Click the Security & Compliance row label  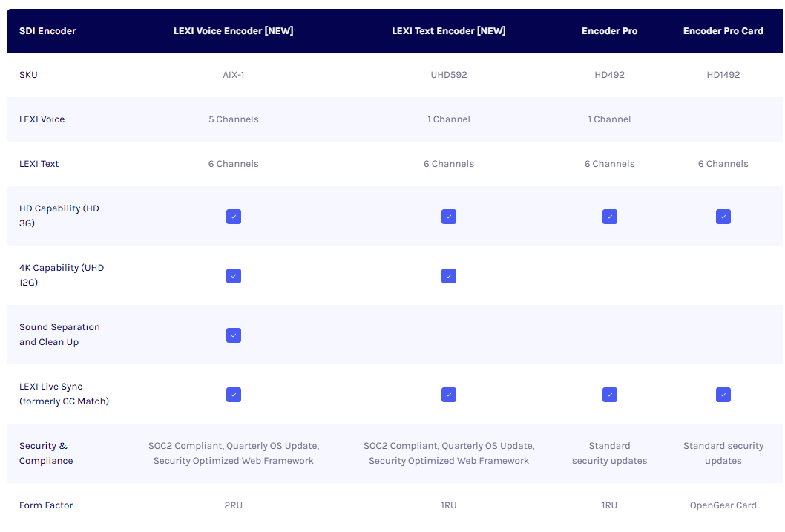46,453
